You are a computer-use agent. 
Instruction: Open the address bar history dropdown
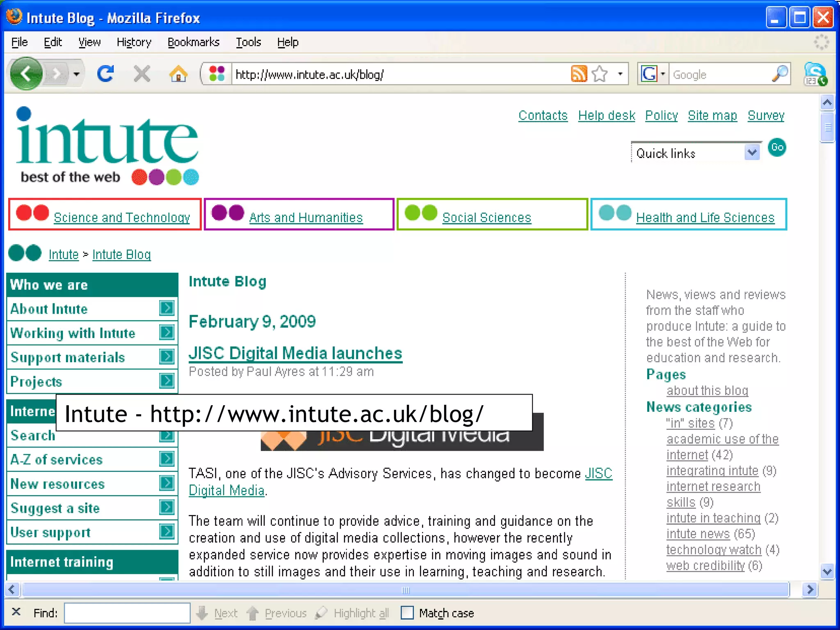coord(620,74)
